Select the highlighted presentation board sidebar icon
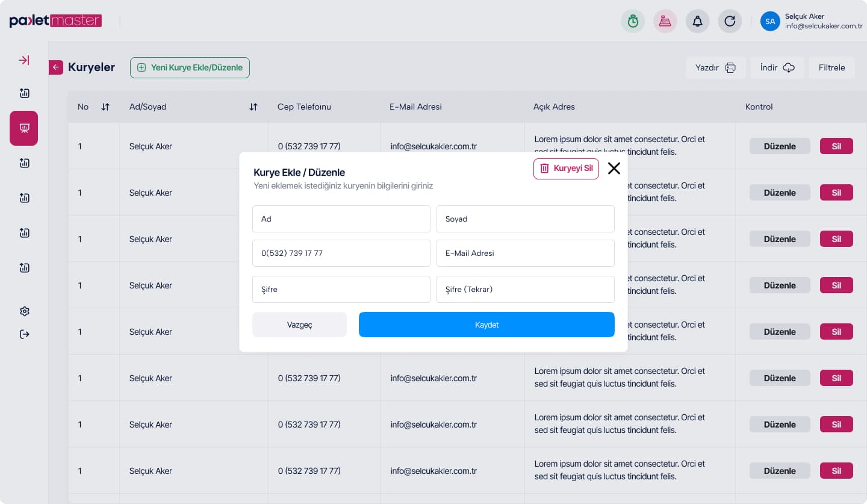Viewport: 867px width, 504px height. pos(24,128)
